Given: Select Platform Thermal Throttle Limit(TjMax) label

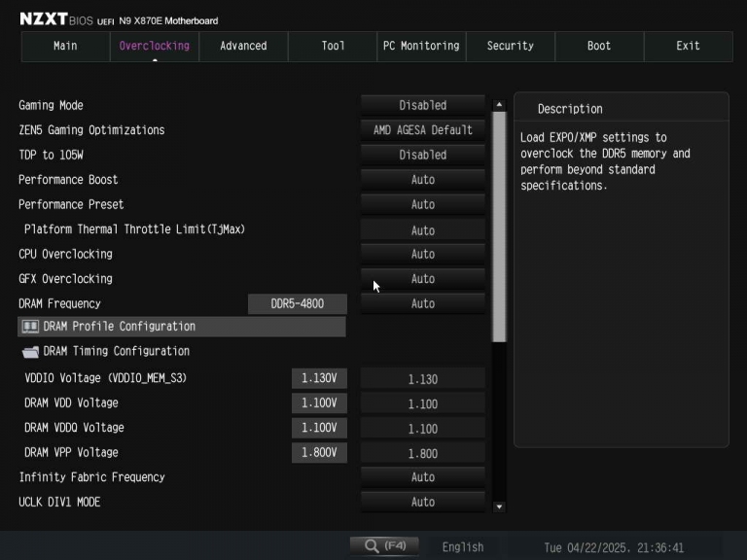Looking at the screenshot, I should click(135, 229).
